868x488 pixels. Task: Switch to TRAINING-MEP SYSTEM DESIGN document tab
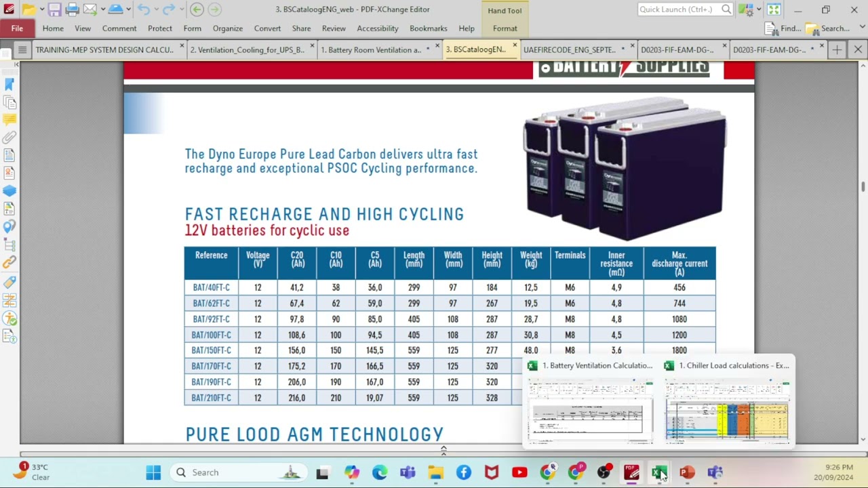104,49
